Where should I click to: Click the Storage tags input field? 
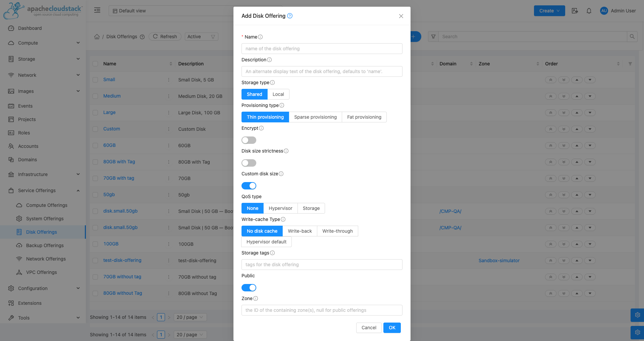coord(322,265)
